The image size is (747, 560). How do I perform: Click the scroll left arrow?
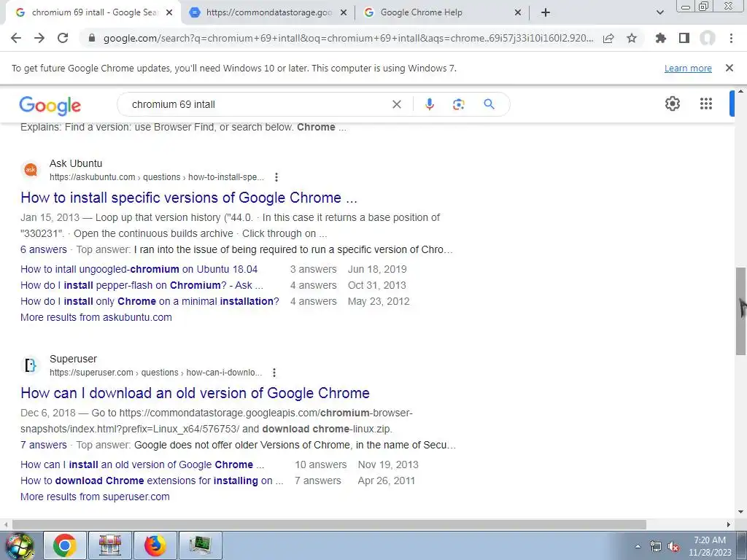[5, 524]
